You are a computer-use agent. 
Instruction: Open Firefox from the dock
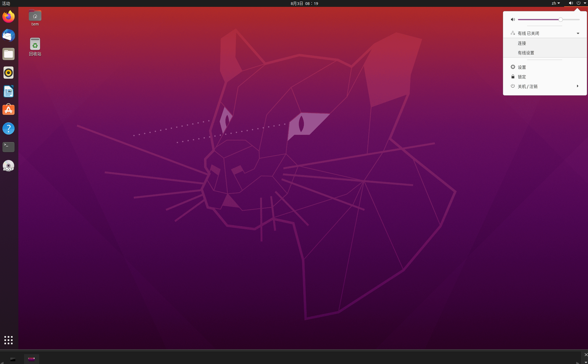[8, 17]
